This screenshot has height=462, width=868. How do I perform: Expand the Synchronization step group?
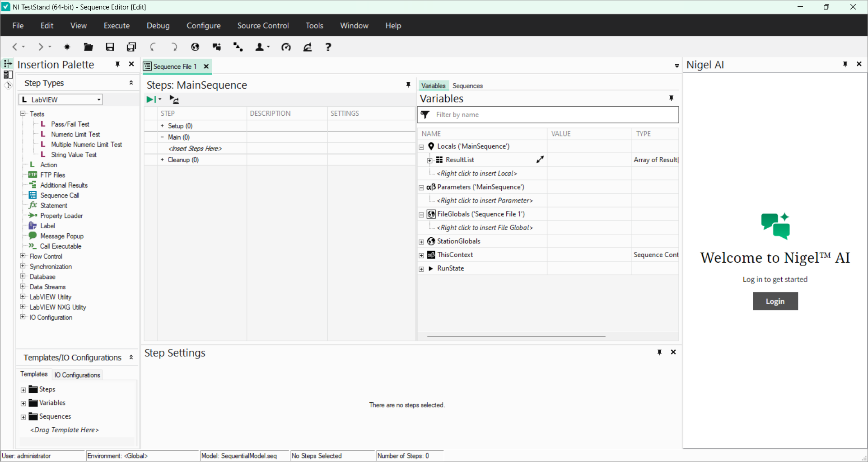pyautogui.click(x=23, y=266)
